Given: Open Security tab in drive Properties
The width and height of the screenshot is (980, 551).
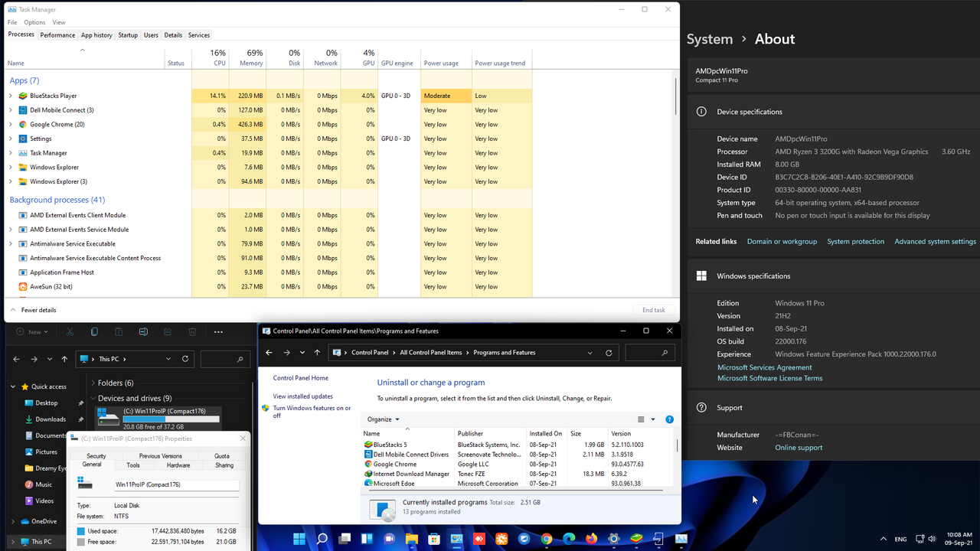Looking at the screenshot, I should point(96,456).
